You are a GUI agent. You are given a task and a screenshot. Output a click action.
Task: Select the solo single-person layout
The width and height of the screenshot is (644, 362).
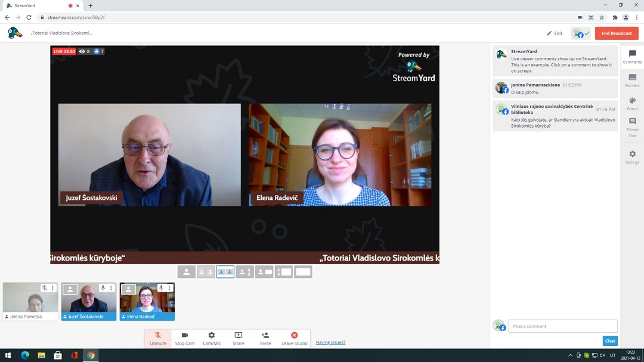coord(187,272)
